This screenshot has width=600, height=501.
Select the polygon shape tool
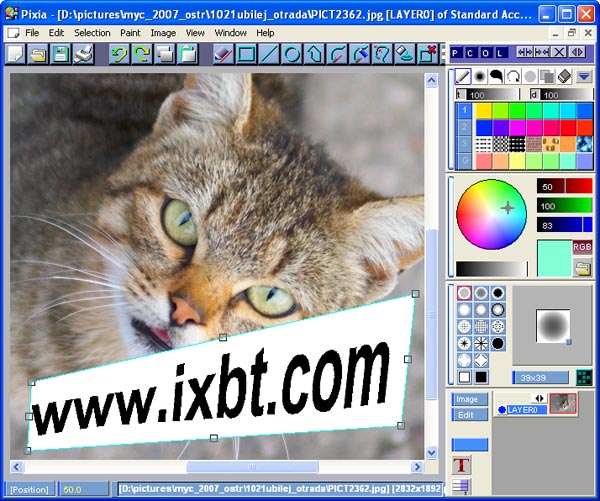[315, 54]
